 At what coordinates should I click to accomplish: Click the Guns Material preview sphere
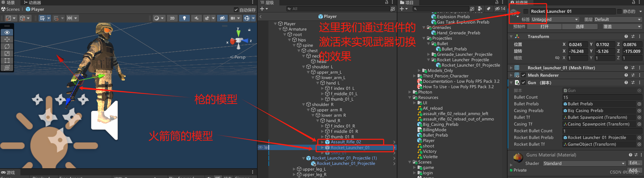(518, 157)
